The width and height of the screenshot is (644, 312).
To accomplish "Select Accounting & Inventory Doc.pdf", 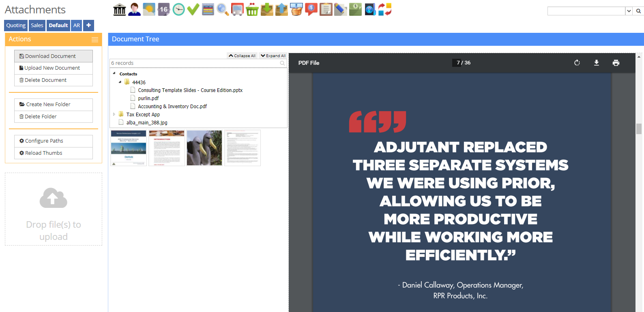I will (172, 107).
